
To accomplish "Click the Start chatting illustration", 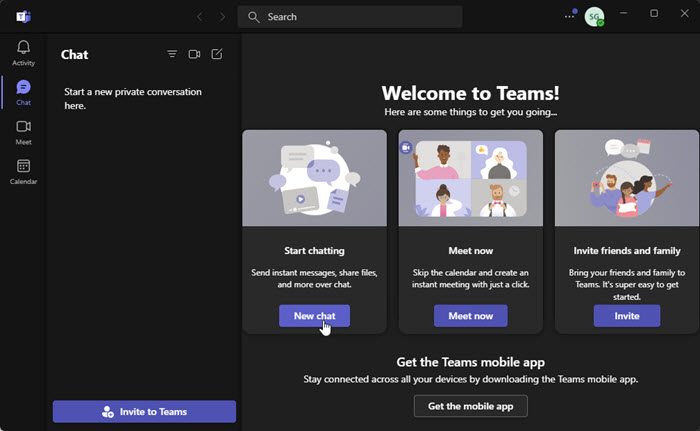I will pyautogui.click(x=314, y=177).
